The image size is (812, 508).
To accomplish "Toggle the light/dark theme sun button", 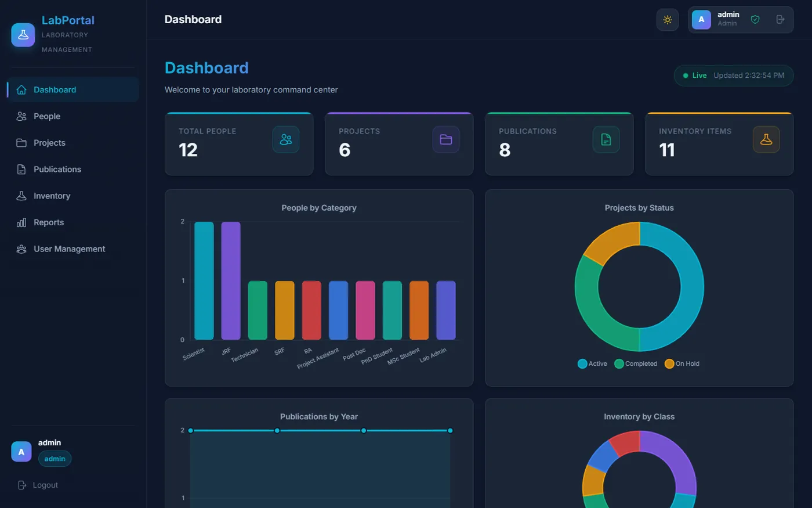I will tap(668, 20).
